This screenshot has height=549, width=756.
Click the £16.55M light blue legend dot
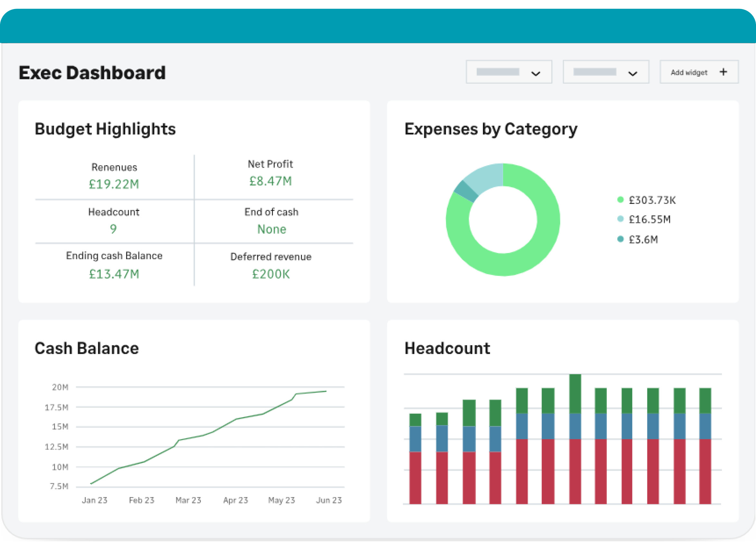(620, 219)
